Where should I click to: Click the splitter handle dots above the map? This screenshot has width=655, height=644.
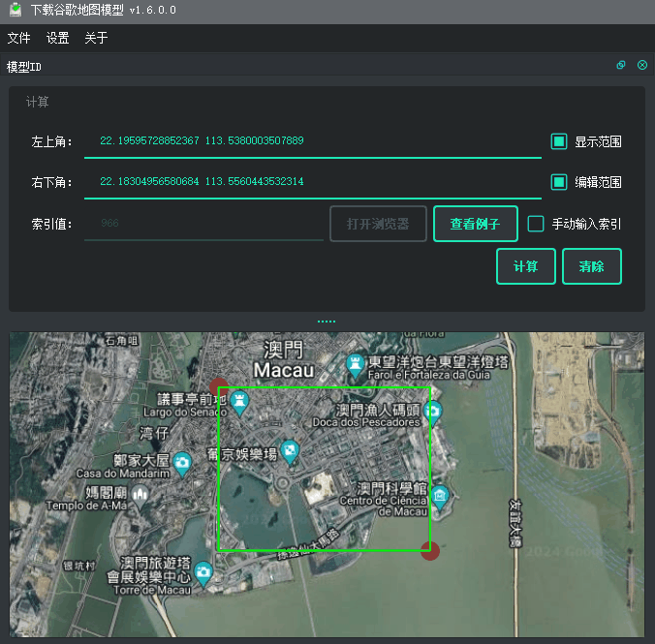point(327,322)
